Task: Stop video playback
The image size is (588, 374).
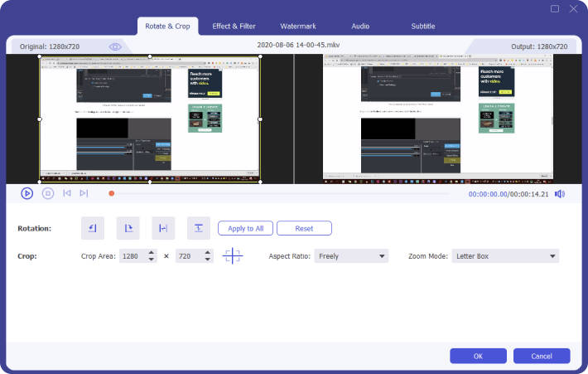Action: [x=48, y=193]
